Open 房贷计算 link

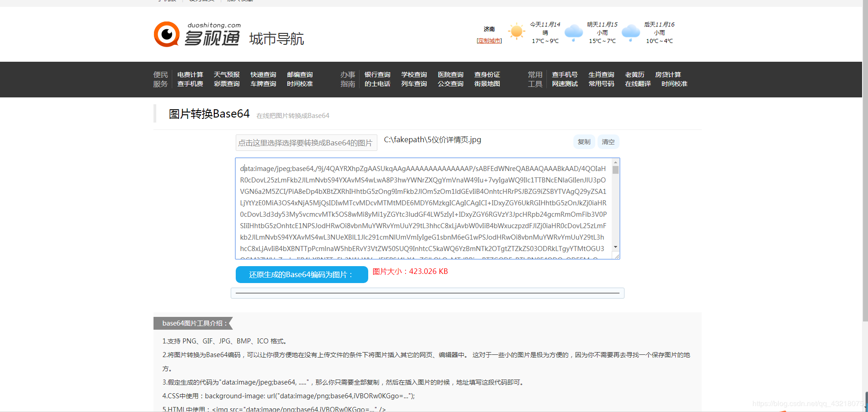click(x=668, y=75)
